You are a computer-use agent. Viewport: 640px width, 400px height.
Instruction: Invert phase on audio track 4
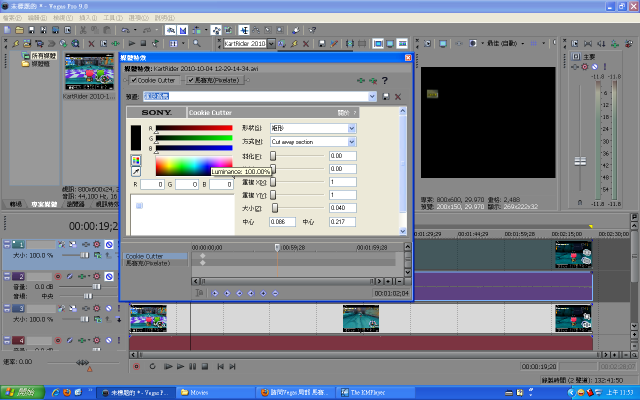[70, 340]
